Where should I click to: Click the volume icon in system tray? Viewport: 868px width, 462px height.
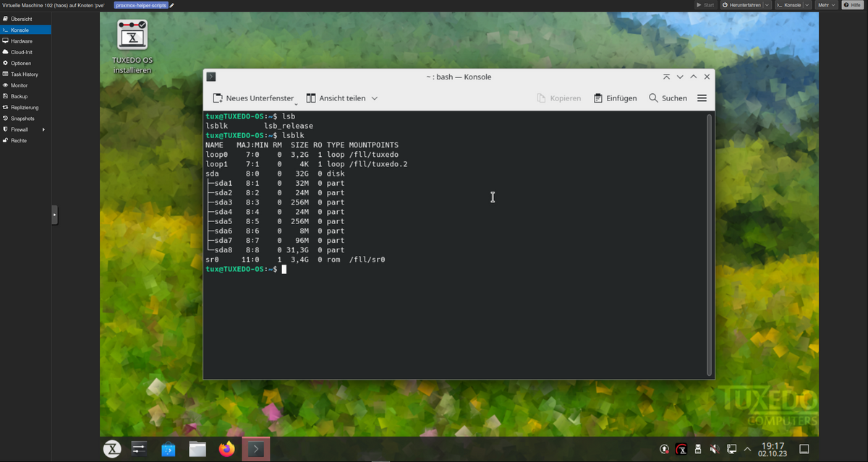715,449
